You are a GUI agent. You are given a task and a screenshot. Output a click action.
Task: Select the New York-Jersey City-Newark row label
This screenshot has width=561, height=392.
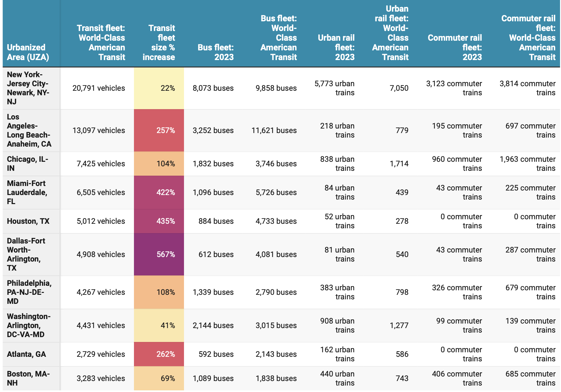[28, 88]
